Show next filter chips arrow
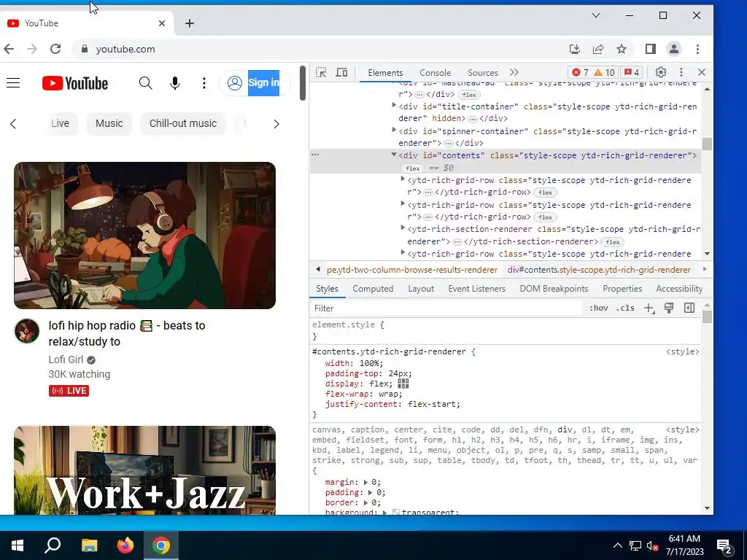 276,124
